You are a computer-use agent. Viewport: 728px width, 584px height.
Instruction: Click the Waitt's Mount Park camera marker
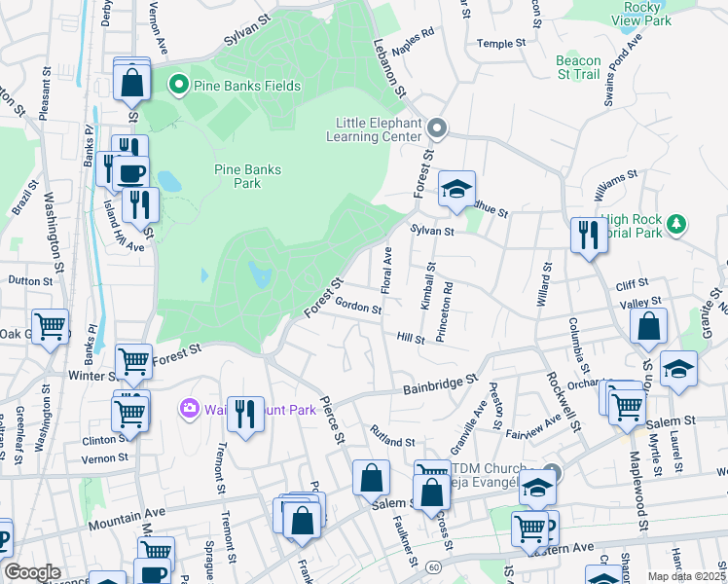click(190, 410)
